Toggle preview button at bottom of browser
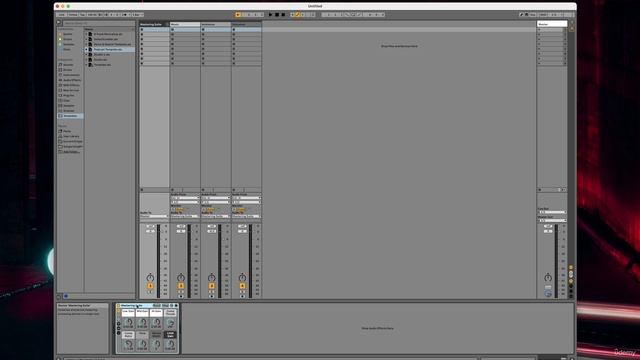This screenshot has width=640, height=360. [x=66, y=296]
